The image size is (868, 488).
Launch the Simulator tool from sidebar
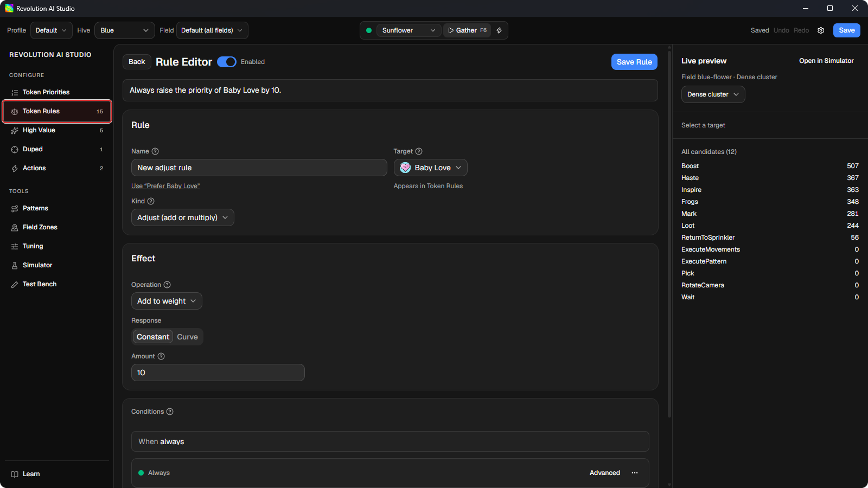click(x=57, y=265)
